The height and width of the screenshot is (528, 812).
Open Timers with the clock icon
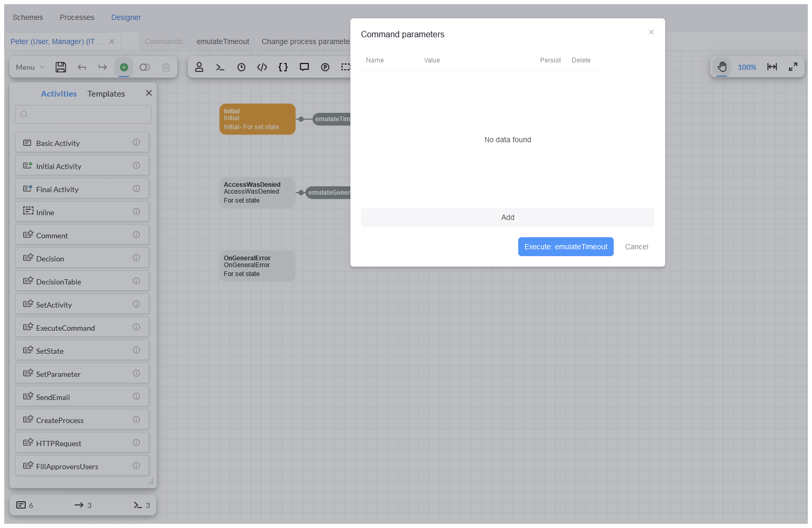pyautogui.click(x=241, y=67)
